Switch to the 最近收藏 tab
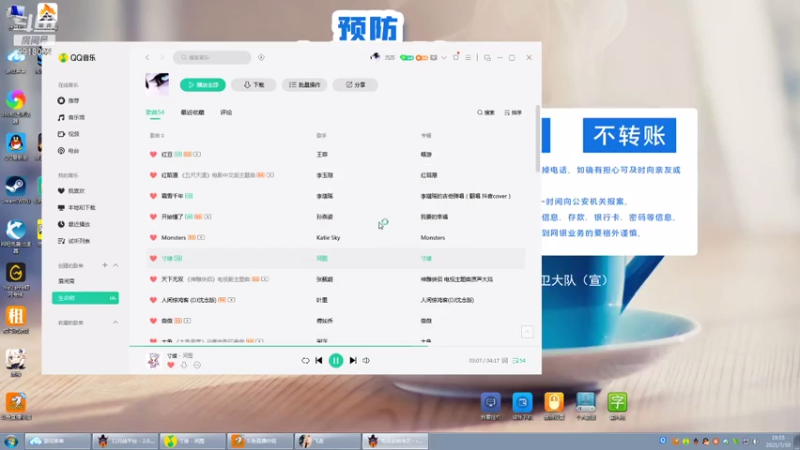This screenshot has width=800, height=450. (x=192, y=113)
